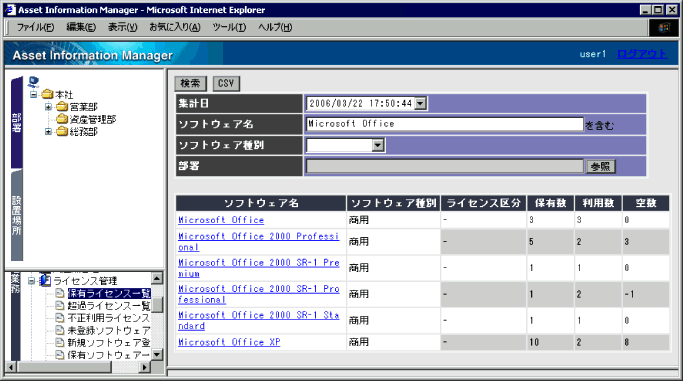Click the ソフトウェア名 text input field
The width and height of the screenshot is (683, 381).
(x=445, y=124)
